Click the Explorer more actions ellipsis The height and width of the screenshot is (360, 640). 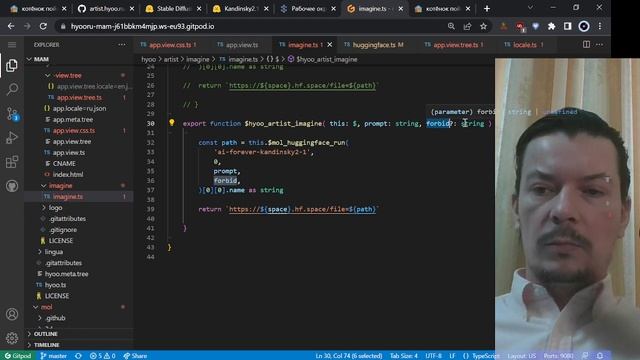coord(122,44)
